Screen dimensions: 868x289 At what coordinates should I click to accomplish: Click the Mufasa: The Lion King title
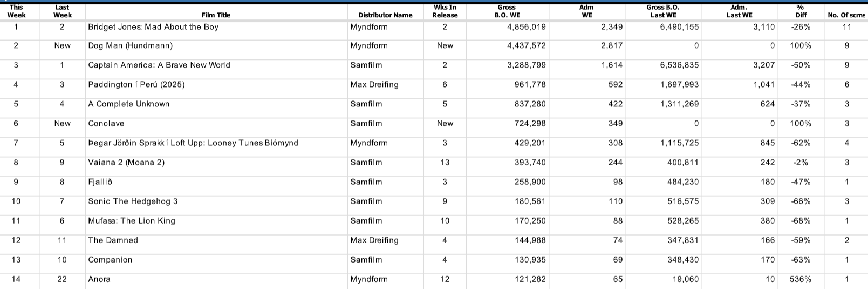[132, 221]
